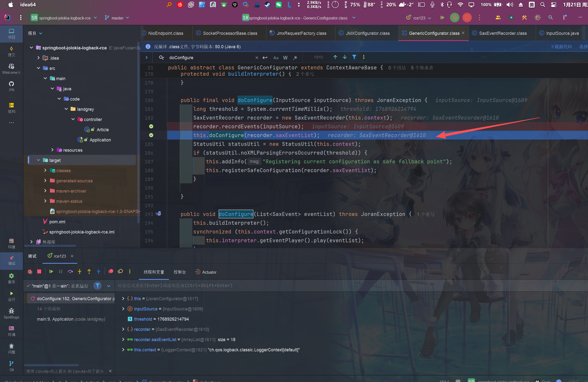Click the Step Into yellow arrow

point(80,271)
